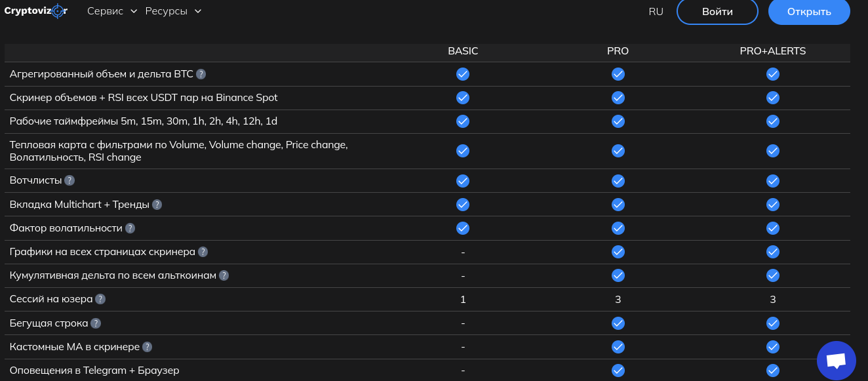Click help icon next to Сессий на юзера

100,299
